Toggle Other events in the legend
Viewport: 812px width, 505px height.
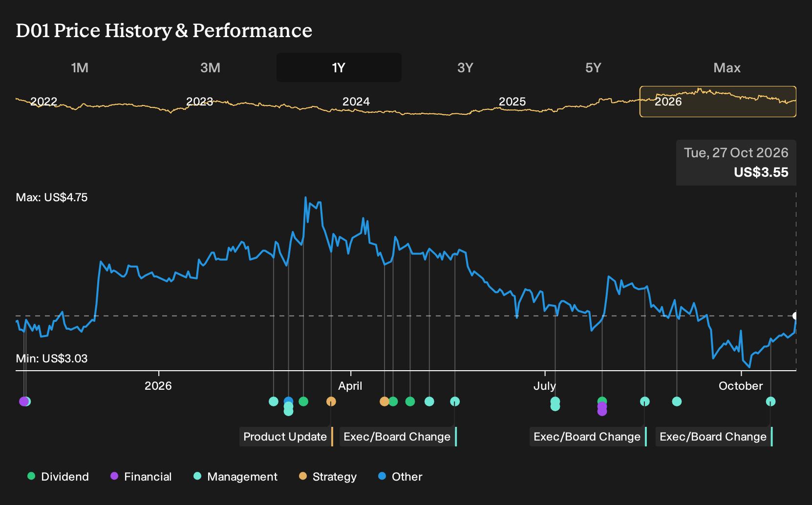point(400,477)
